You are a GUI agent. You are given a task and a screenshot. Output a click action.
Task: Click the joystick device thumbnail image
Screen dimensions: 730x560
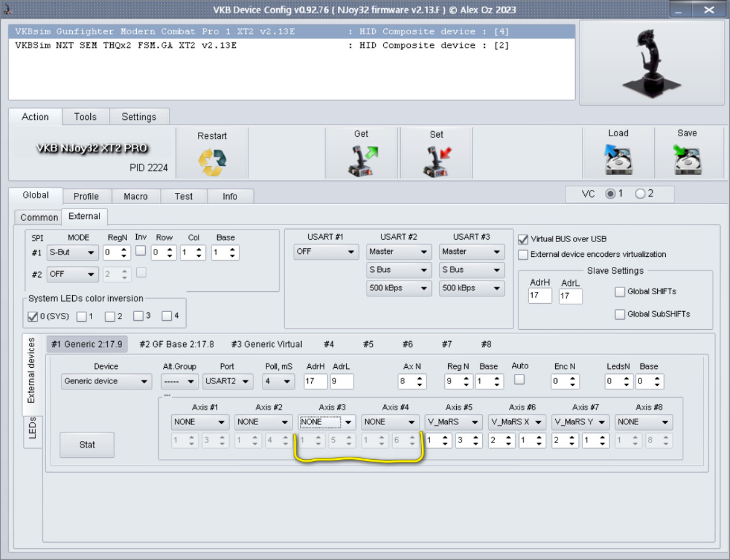(x=652, y=63)
